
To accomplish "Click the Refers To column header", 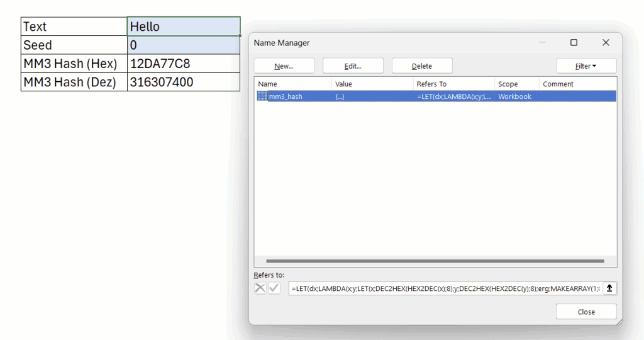I will [453, 84].
